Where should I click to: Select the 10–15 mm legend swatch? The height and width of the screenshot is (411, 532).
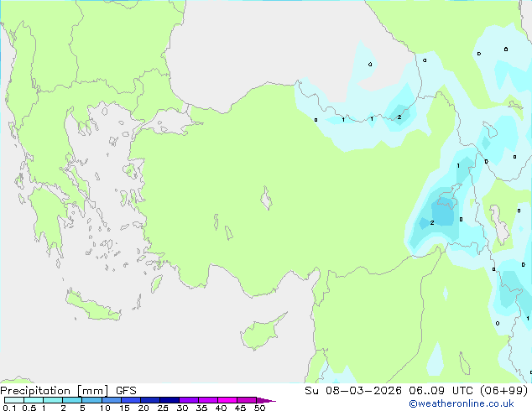[x=112, y=400]
